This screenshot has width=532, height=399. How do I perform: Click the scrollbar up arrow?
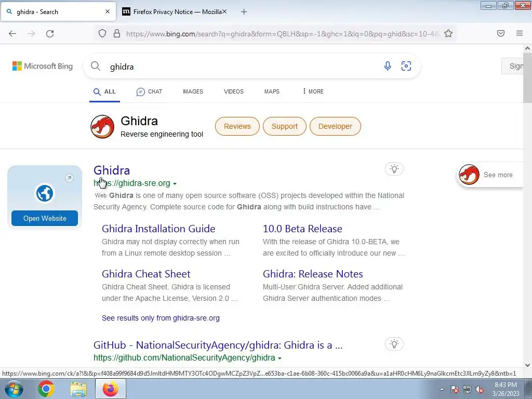[527, 48]
